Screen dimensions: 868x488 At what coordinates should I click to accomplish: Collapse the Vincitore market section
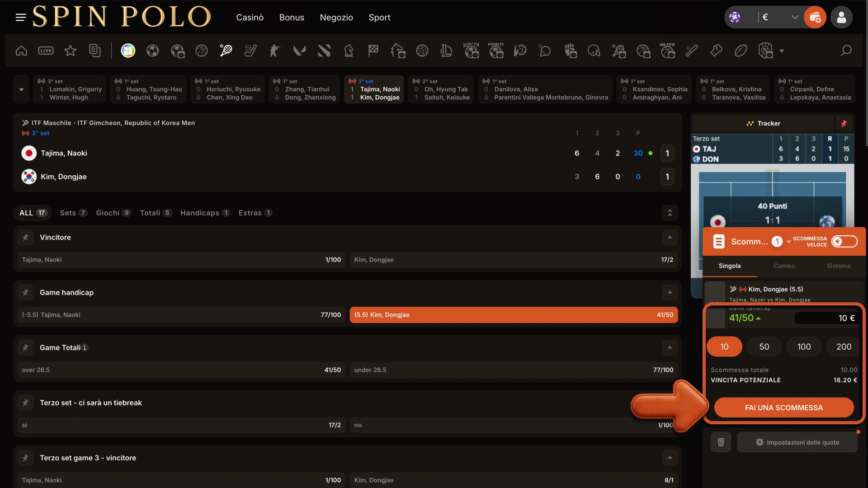[670, 237]
